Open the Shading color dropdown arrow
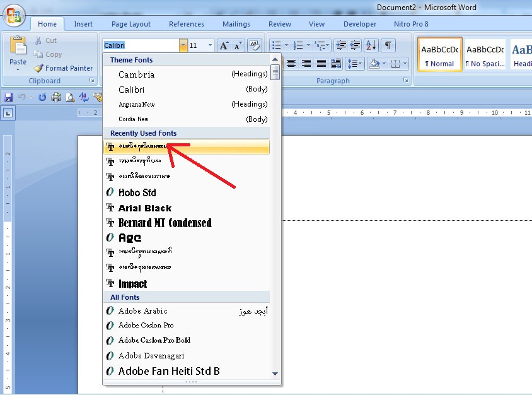This screenshot has height=395, width=532. click(x=384, y=64)
